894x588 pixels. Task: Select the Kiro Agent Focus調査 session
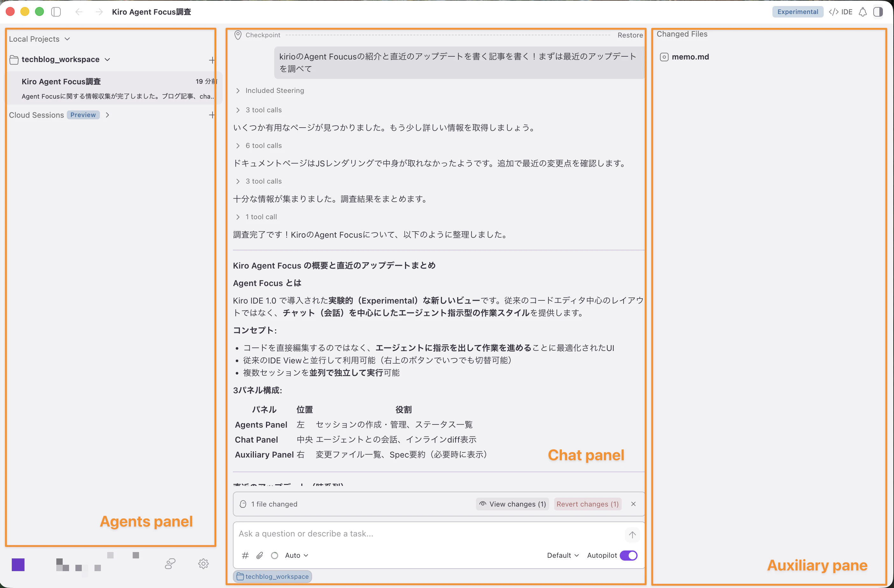point(114,88)
